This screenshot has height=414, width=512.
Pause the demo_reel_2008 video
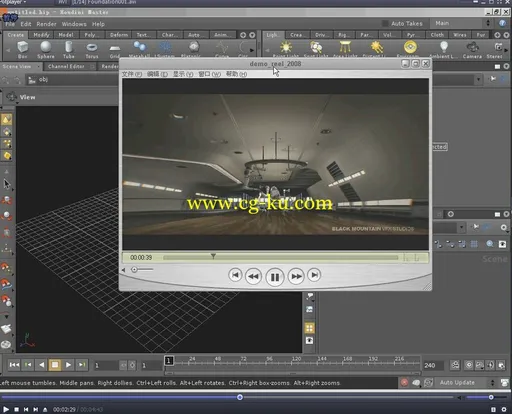pos(275,277)
